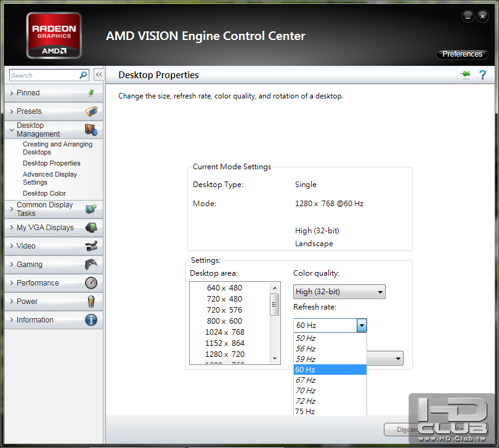Select 72 Hz refresh rate
This screenshot has width=499, height=448.
click(x=330, y=401)
